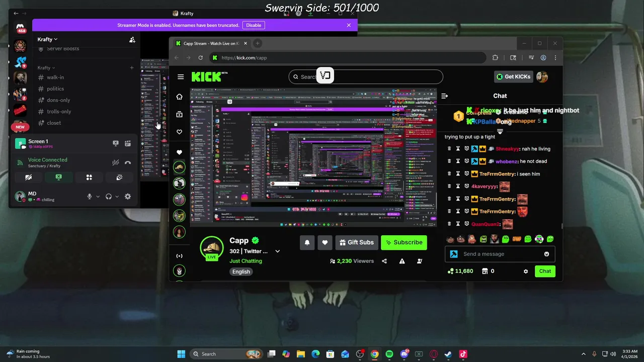Click the Gift Subs button
This screenshot has height=362, width=644.
[357, 242]
